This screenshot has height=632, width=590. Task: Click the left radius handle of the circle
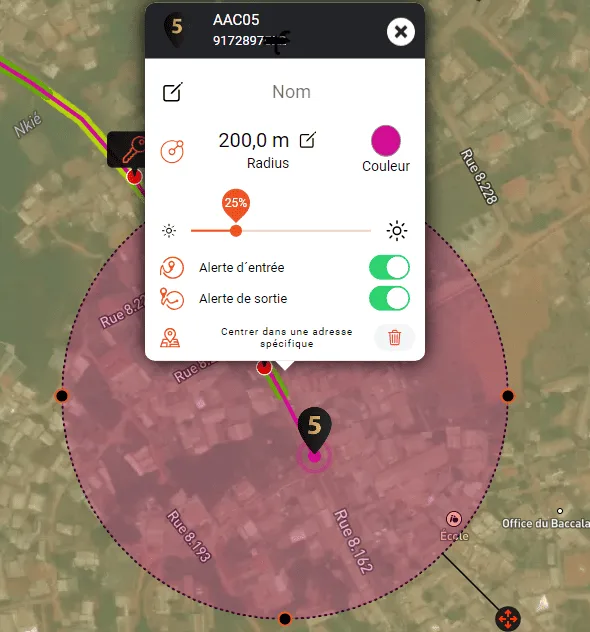[x=62, y=396]
